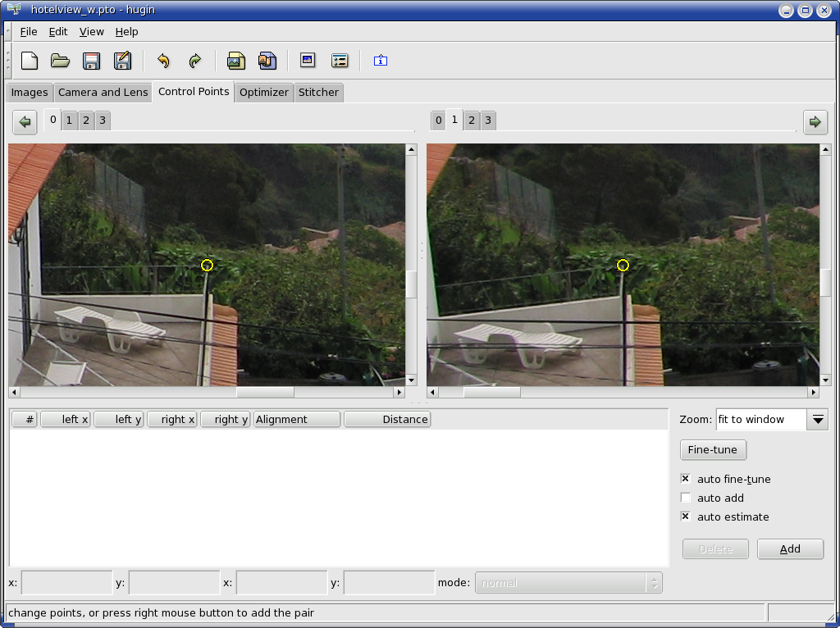Click the right scroll arrow under the left image
This screenshot has height=628, width=840.
pyautogui.click(x=399, y=393)
